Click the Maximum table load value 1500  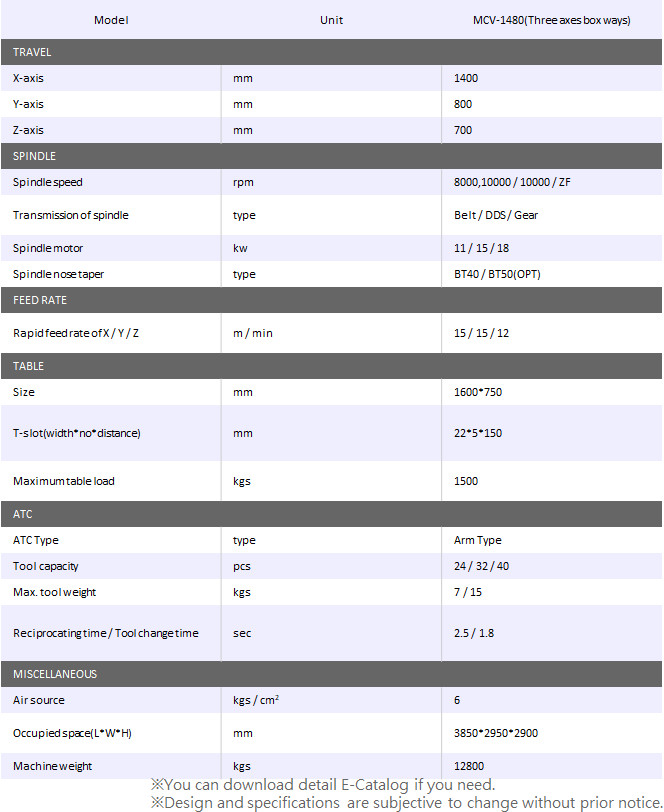[x=466, y=481]
